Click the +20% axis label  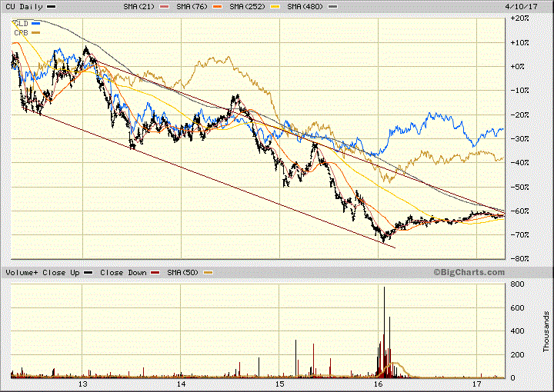click(x=519, y=18)
